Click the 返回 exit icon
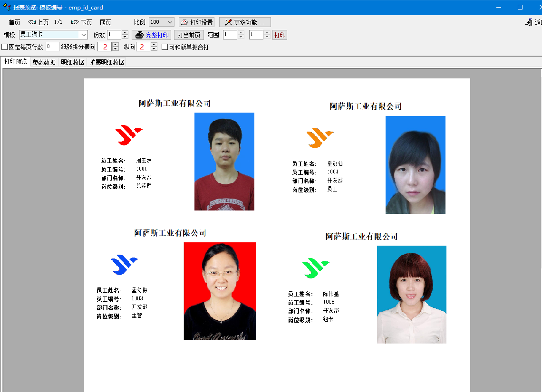Viewport: 542px width, 392px height. click(x=529, y=22)
